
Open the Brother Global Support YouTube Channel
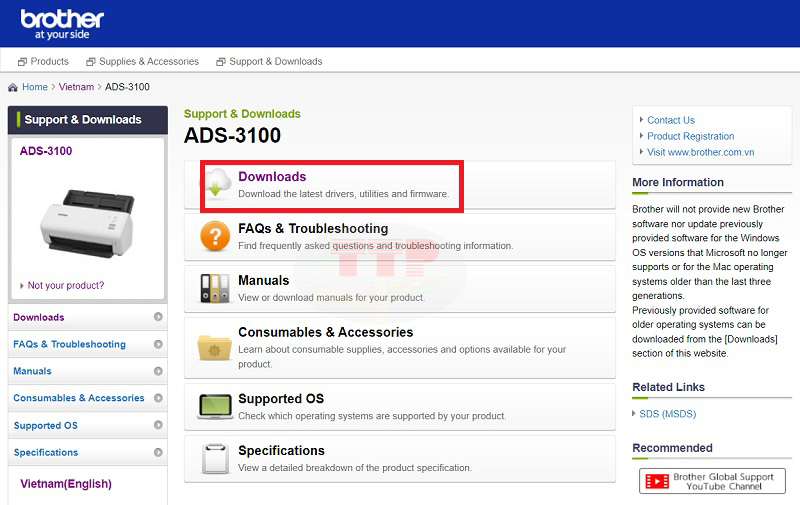click(x=712, y=482)
